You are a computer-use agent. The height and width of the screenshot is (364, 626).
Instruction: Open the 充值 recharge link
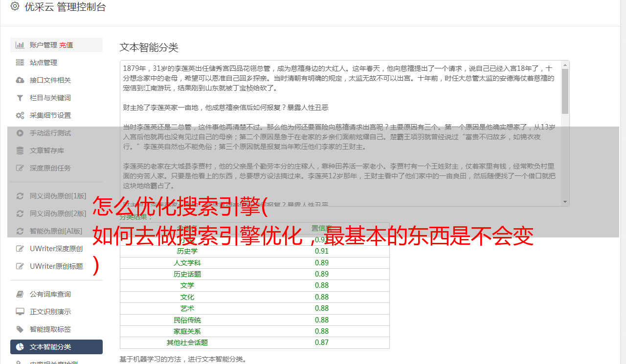[x=67, y=45]
